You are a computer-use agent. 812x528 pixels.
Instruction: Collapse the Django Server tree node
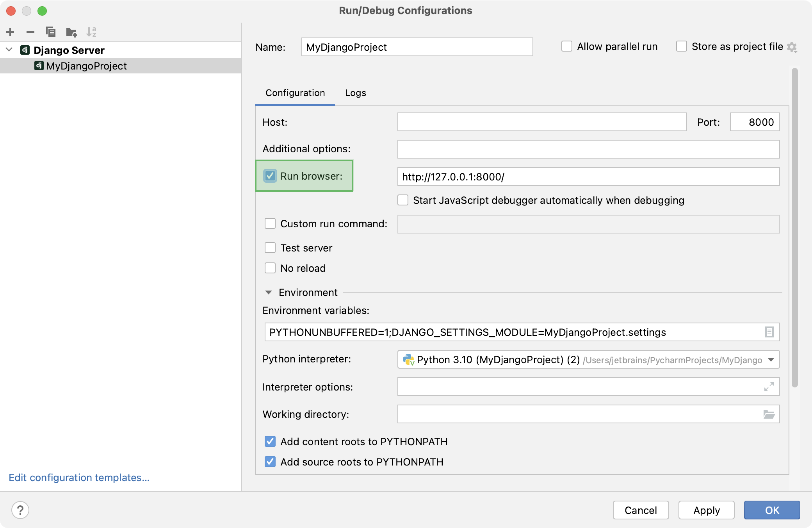coord(8,50)
